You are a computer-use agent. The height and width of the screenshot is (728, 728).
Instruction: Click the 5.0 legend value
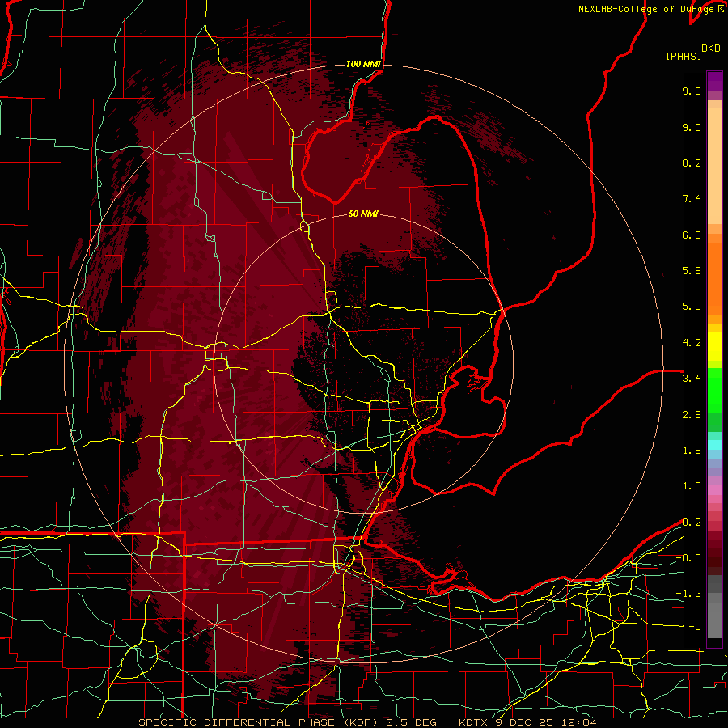pos(692,307)
